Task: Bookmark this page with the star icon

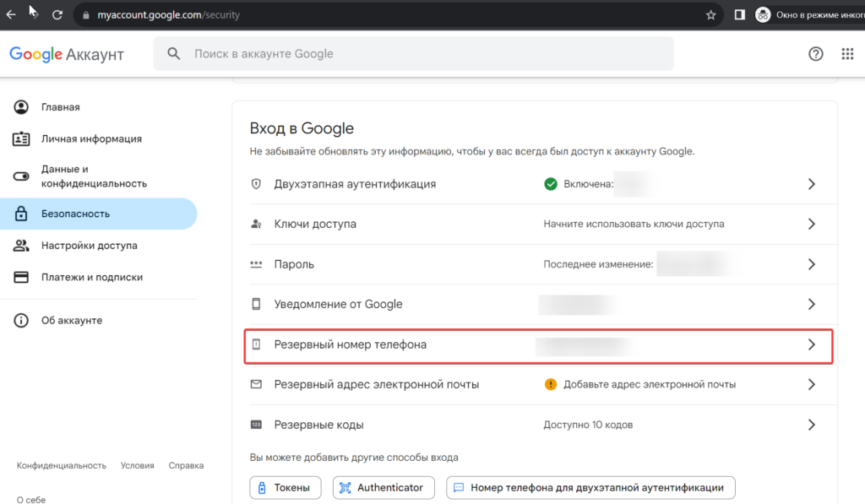Action: (x=711, y=15)
